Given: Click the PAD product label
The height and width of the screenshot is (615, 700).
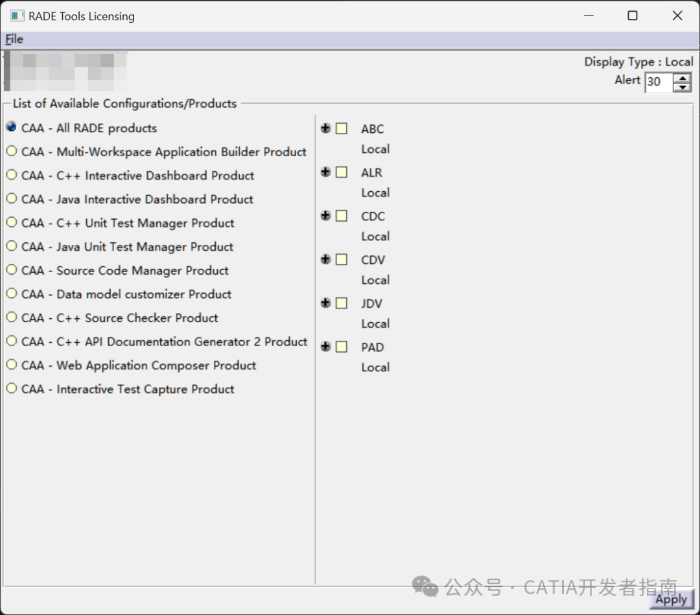Looking at the screenshot, I should click(372, 347).
